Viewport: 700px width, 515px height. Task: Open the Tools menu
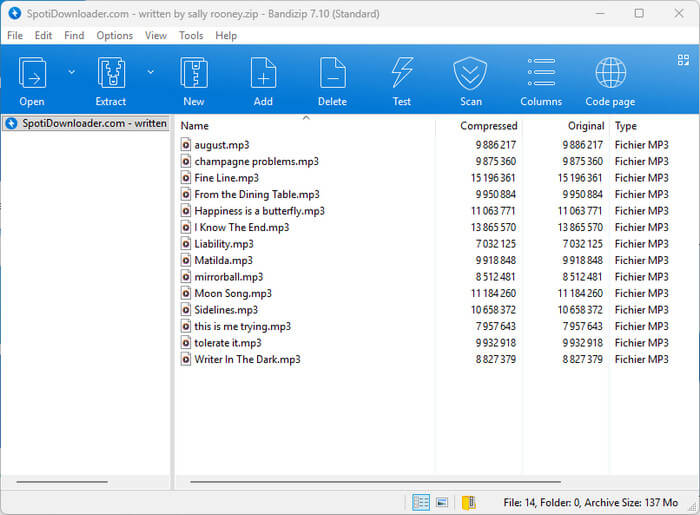tap(191, 35)
